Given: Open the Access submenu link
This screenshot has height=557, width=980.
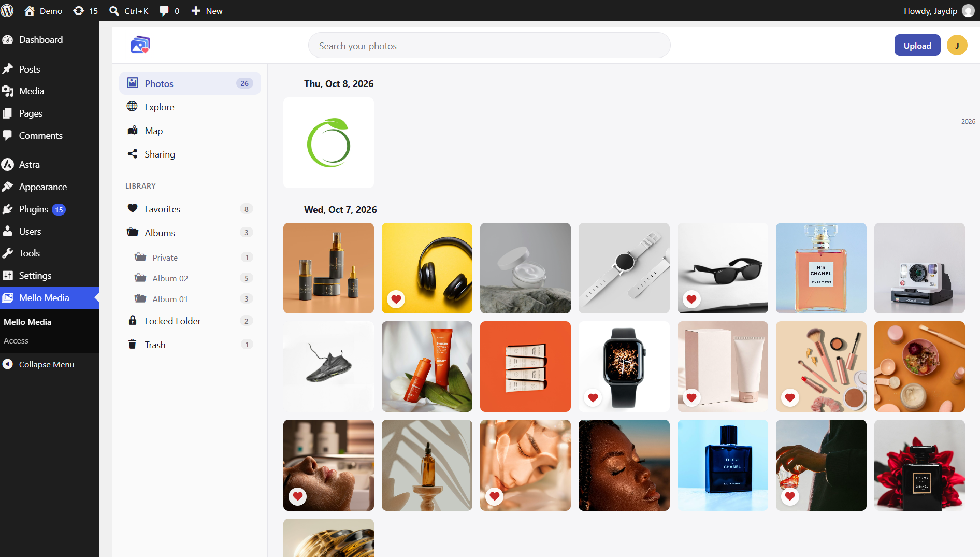Looking at the screenshot, I should click(16, 341).
